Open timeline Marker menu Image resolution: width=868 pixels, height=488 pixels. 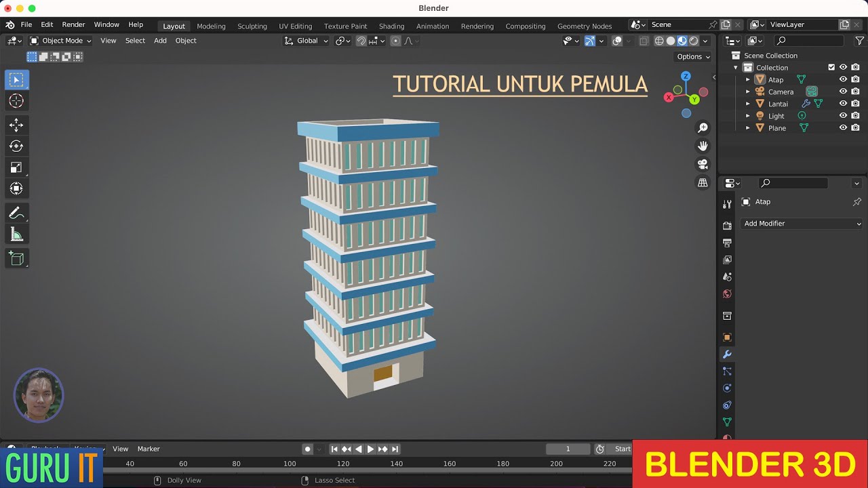(149, 449)
